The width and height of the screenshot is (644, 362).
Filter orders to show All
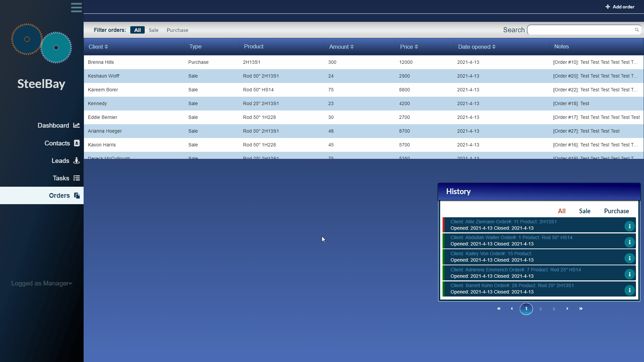[137, 30]
